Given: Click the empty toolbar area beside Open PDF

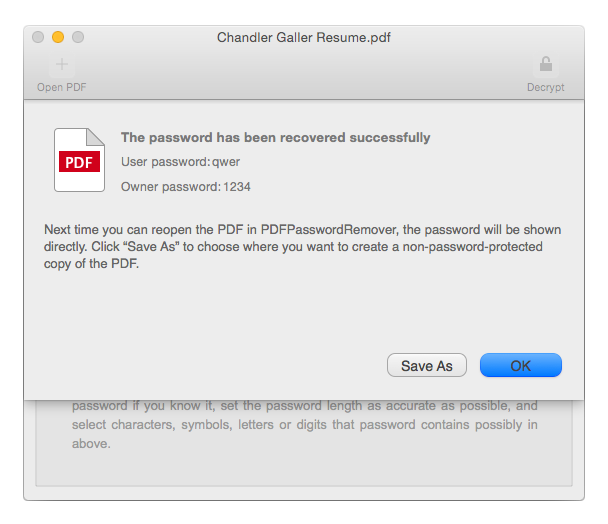Looking at the screenshot, I should coord(302,74).
